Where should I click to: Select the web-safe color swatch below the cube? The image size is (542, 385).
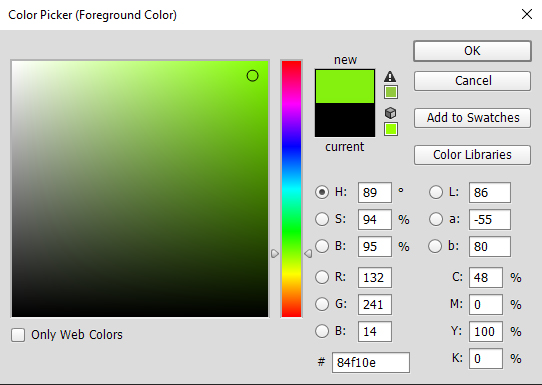click(x=391, y=129)
